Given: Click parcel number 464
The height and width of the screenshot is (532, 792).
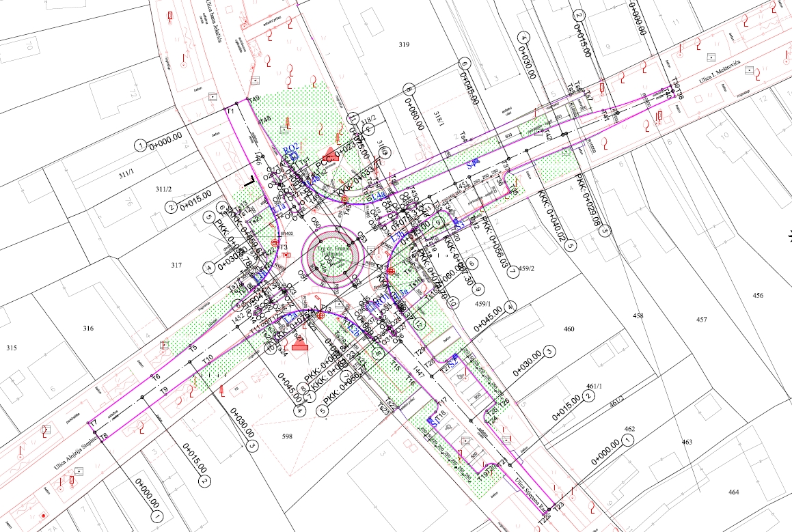Looking at the screenshot, I should point(733,492).
